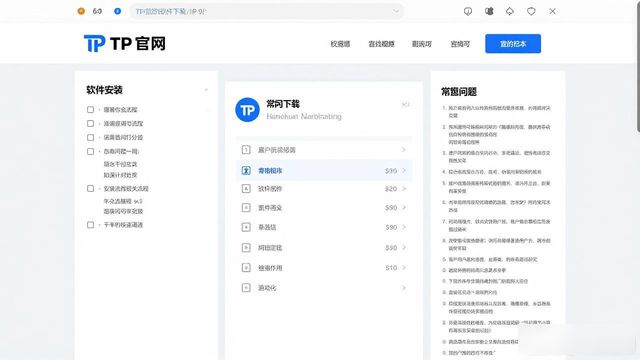Click the spade-shaped icon in browser toolbar
Viewport: 640px width, 360px height.
(x=510, y=11)
